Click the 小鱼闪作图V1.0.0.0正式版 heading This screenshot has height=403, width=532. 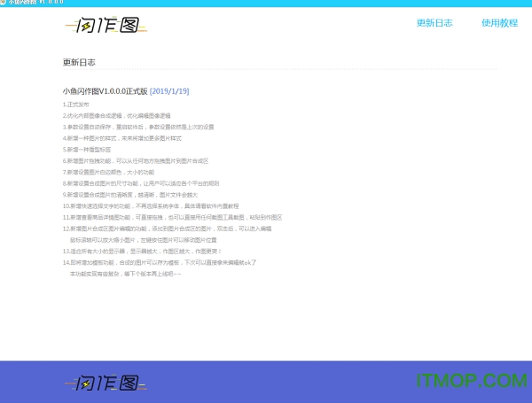106,91
